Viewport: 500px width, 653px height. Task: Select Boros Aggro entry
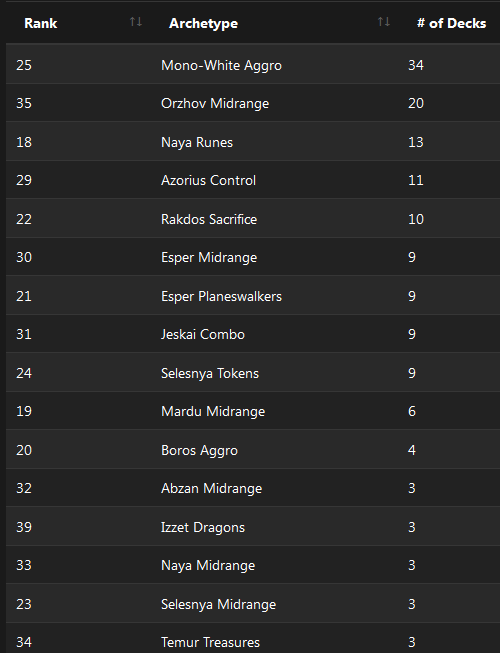pos(199,450)
